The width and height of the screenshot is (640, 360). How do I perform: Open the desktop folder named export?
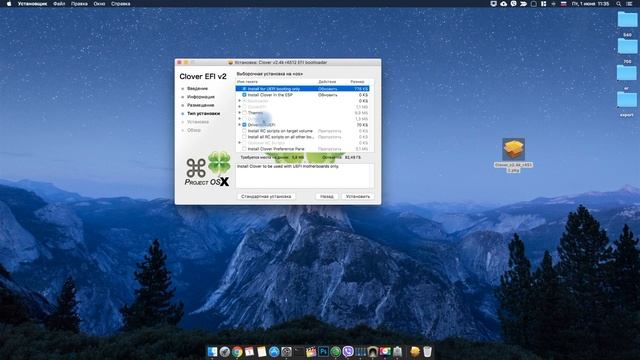coord(627,100)
